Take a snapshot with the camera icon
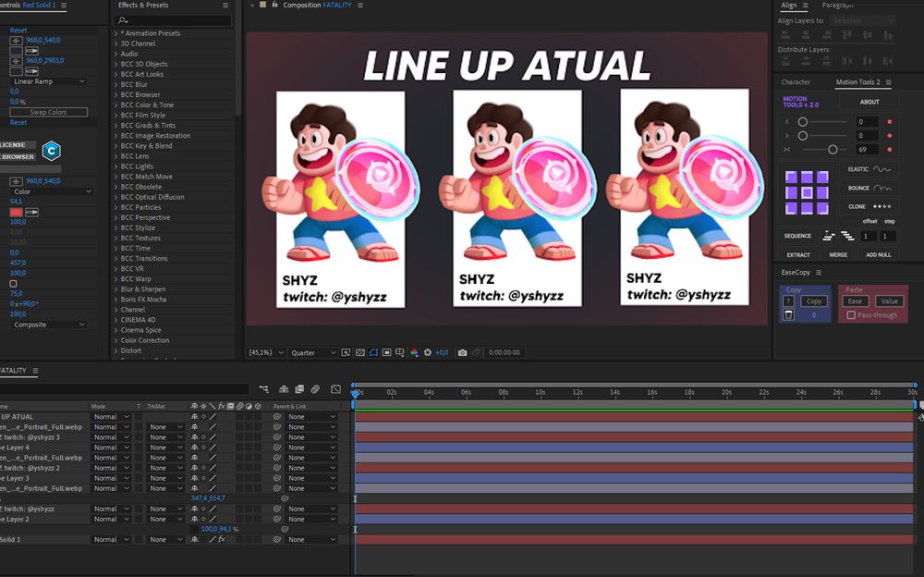This screenshot has width=924, height=577. [463, 353]
